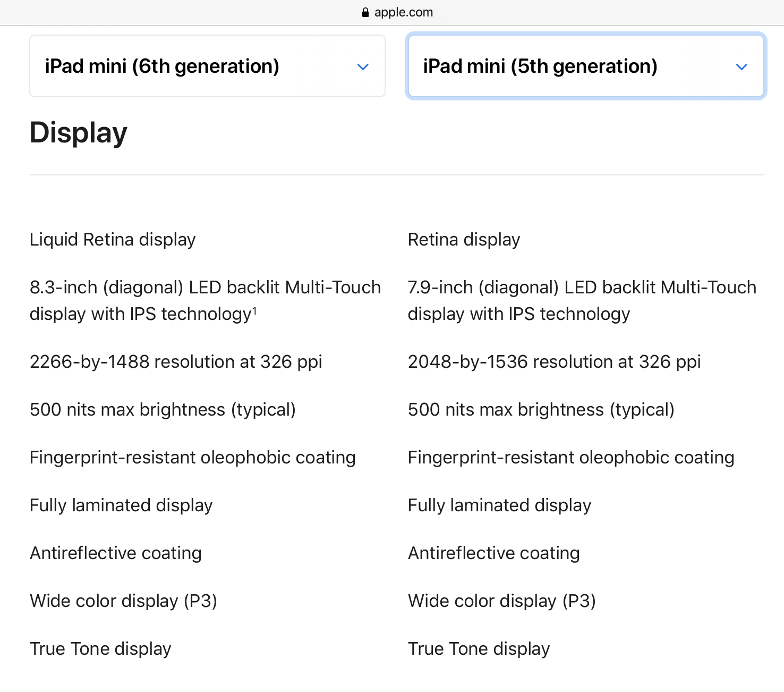Open the iPad mini (5th generation) dropdown

pyautogui.click(x=585, y=66)
